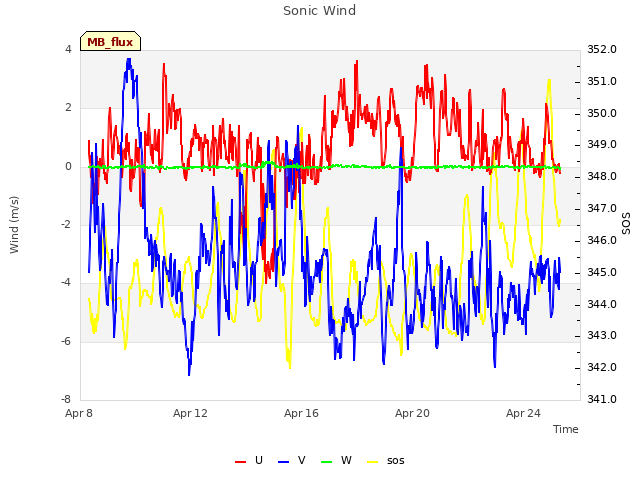Click the 0 left-axis tick label
640x480 pixels.
[68, 166]
